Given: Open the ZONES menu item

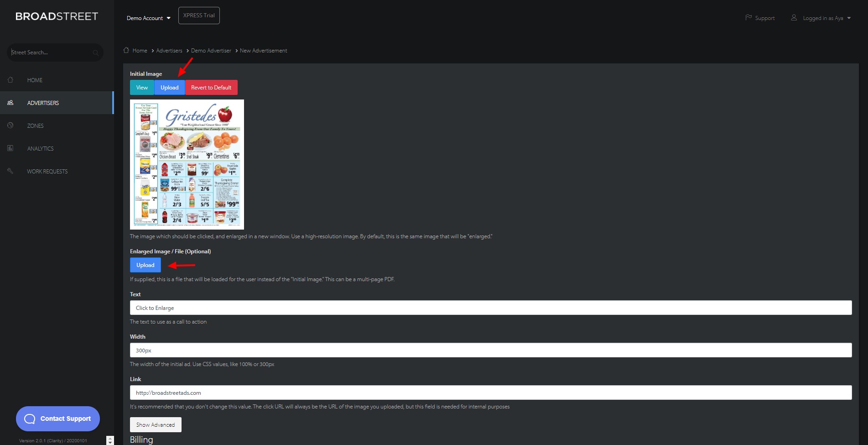Looking at the screenshot, I should 57,126.
